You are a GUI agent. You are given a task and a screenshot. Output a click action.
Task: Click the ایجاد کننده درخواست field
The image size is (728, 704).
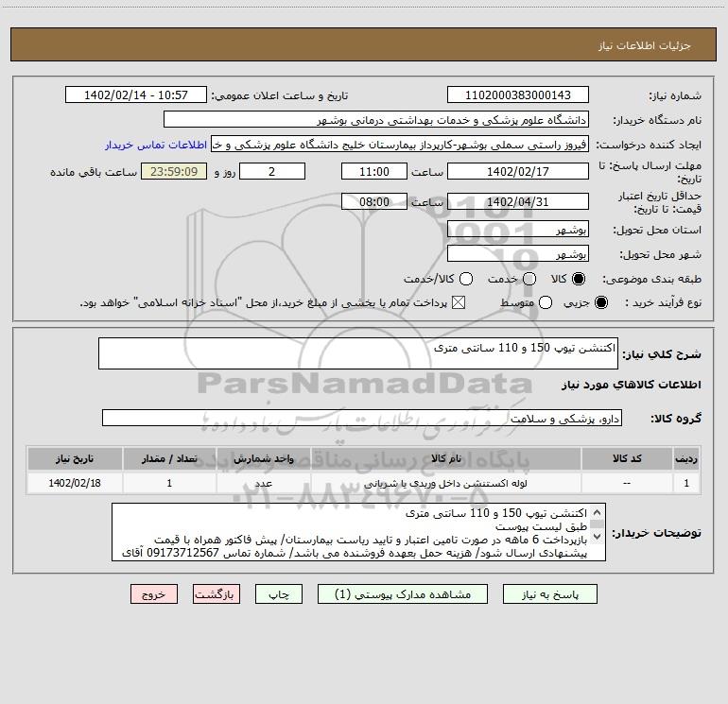point(400,145)
